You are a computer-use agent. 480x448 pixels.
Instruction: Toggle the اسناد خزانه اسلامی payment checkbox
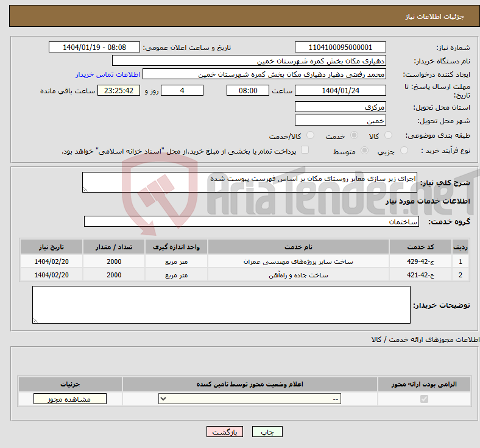pyautogui.click(x=305, y=150)
